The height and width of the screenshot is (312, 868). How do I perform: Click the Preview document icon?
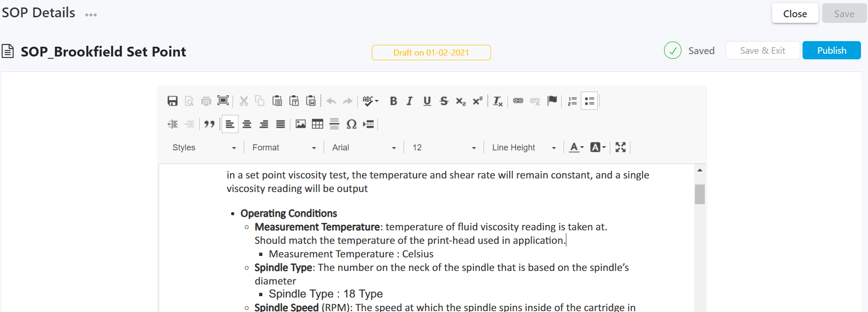tap(189, 101)
